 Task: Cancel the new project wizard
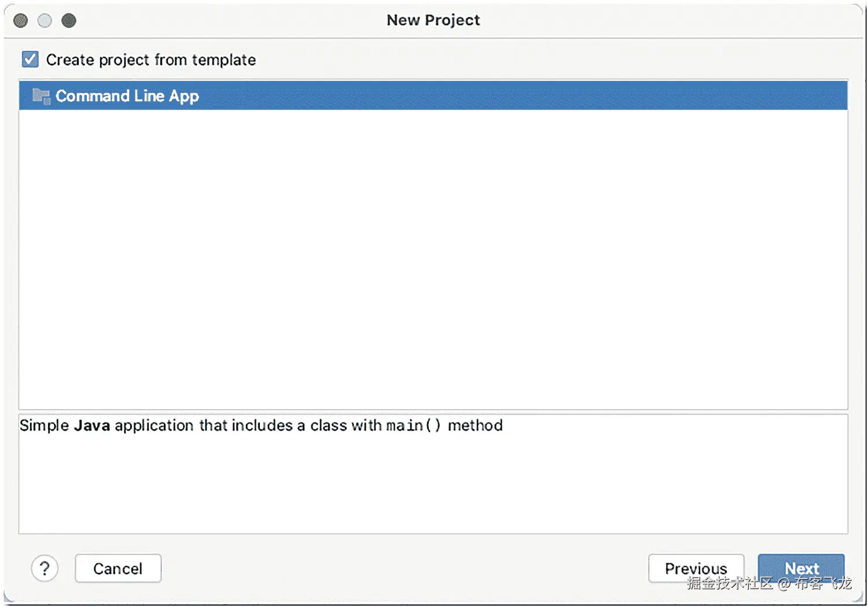click(118, 568)
